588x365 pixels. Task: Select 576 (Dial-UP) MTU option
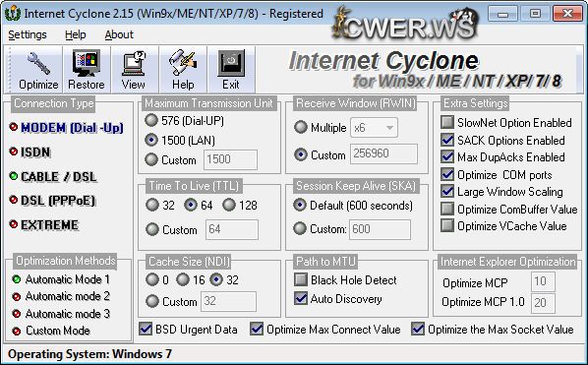tap(151, 120)
